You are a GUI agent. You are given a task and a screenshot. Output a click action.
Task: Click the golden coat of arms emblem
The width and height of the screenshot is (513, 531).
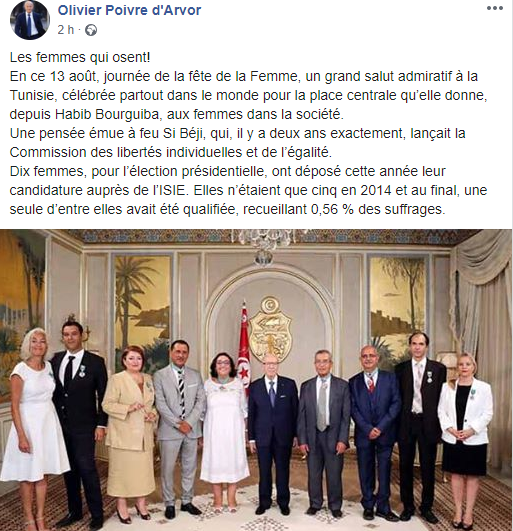pos(270,327)
